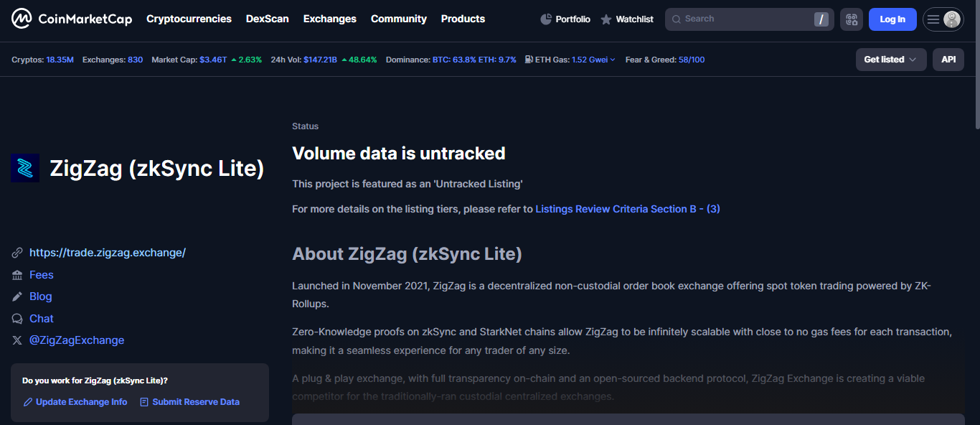Viewport: 980px width, 425px height.
Task: Open the Cryptocurrencies menu
Action: 189,19
